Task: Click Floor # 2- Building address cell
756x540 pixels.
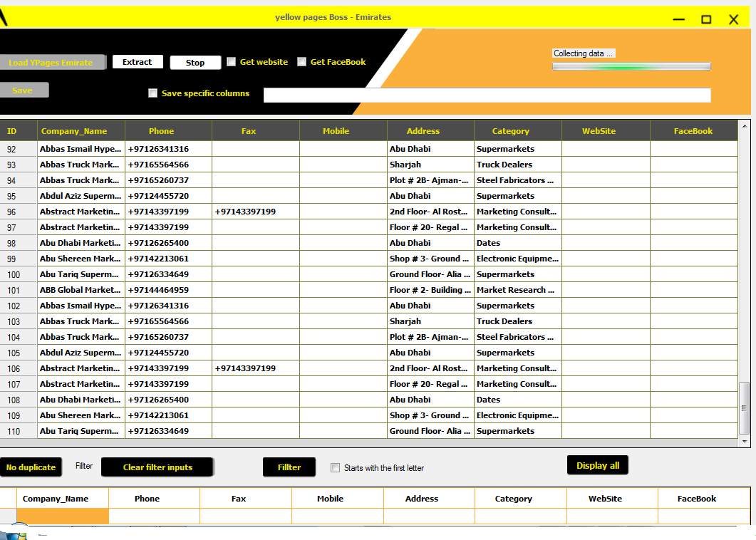Action: pyautogui.click(x=430, y=290)
